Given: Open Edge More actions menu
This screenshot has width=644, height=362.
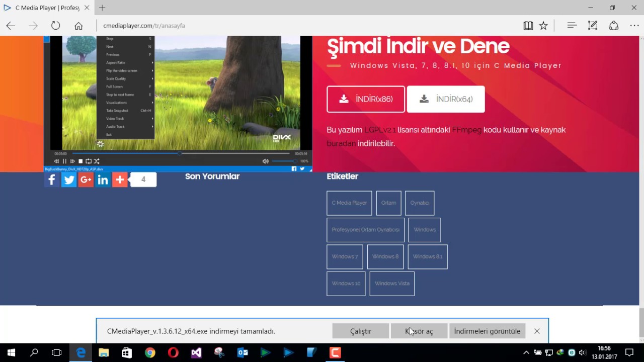Looking at the screenshot, I should [634, 25].
